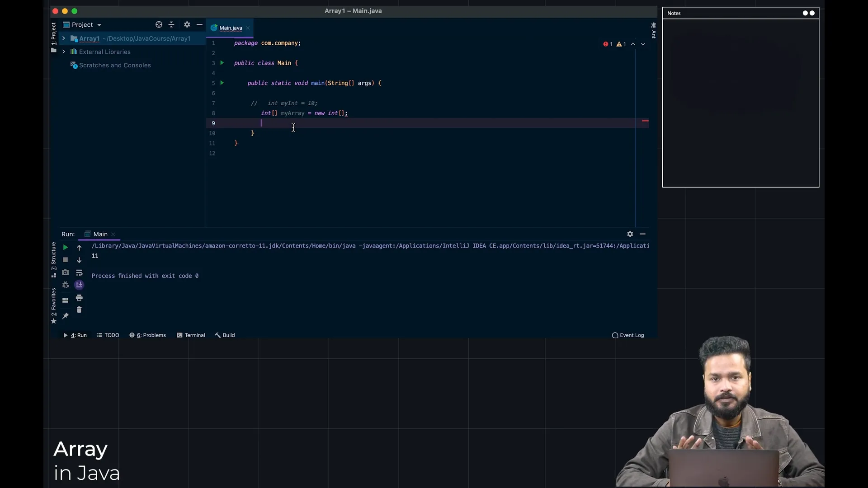Click the locate target icon in Project panel
The width and height of the screenshot is (868, 488).
[x=159, y=24]
